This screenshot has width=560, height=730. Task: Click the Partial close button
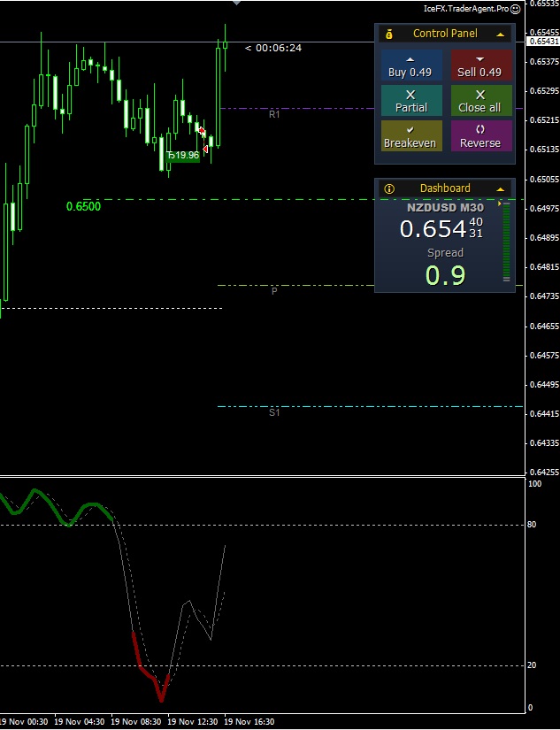[411, 100]
